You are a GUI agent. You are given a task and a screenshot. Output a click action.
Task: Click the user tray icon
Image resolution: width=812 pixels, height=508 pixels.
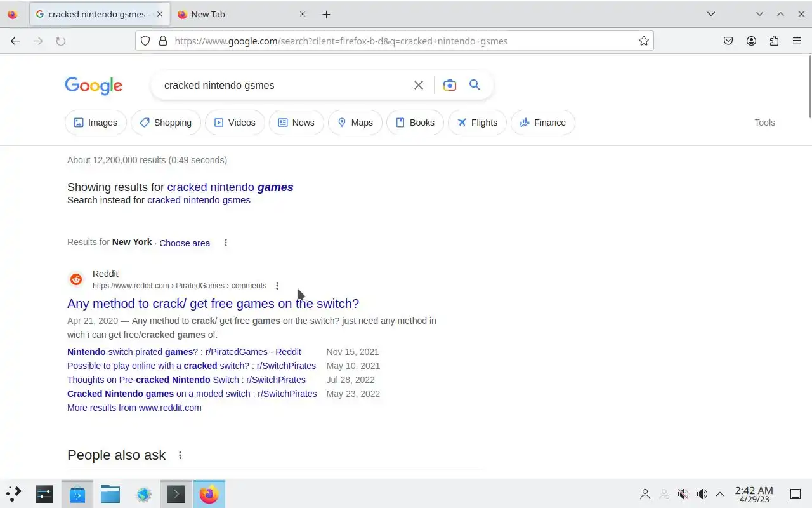645,494
